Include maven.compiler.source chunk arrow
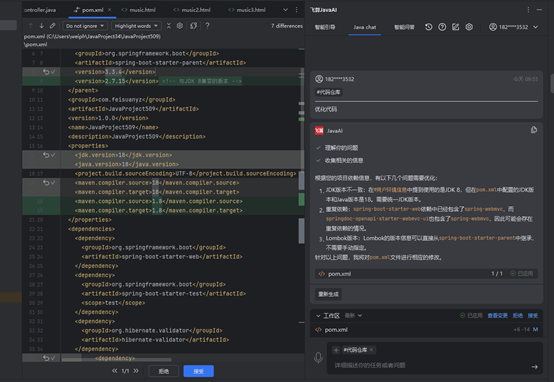 coord(53,183)
